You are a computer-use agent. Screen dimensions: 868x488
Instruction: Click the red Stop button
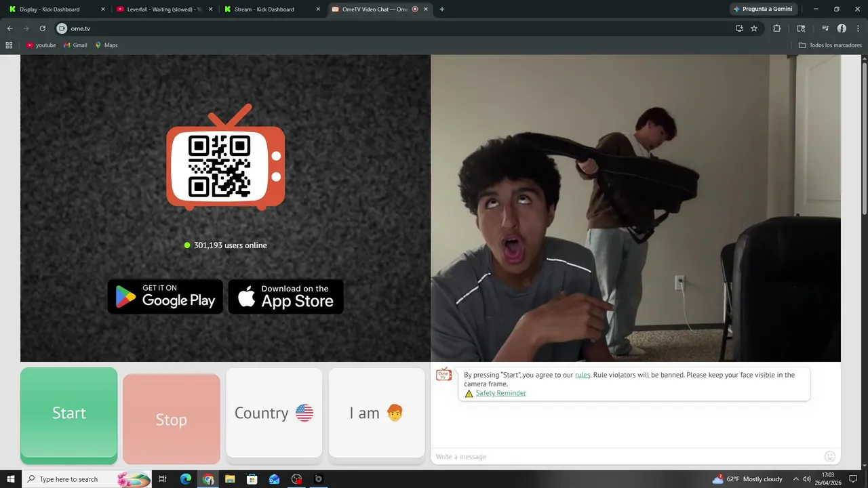click(x=172, y=420)
